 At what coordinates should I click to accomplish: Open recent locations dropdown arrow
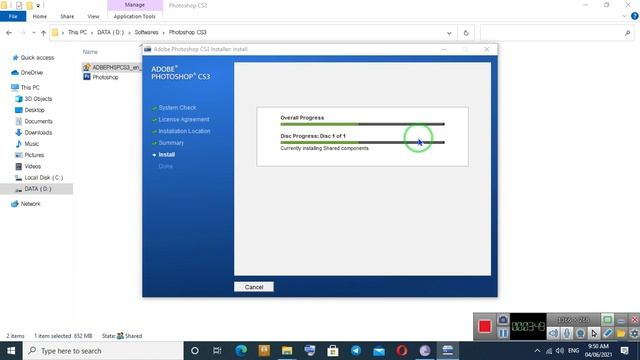pos(33,33)
